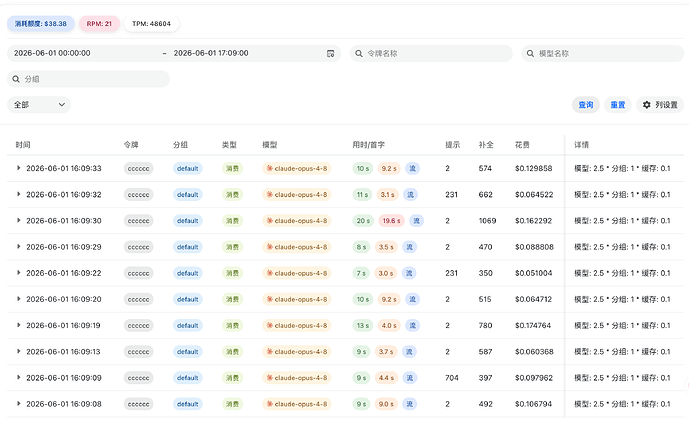Expand the 2026-06-01 16:09:09 log row
The height and width of the screenshot is (421, 689).
[x=18, y=377]
